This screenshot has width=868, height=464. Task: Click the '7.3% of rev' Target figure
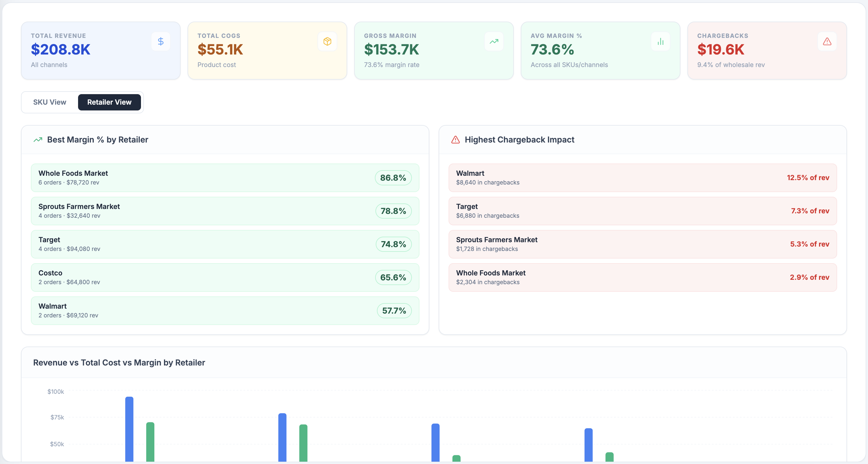[810, 211]
